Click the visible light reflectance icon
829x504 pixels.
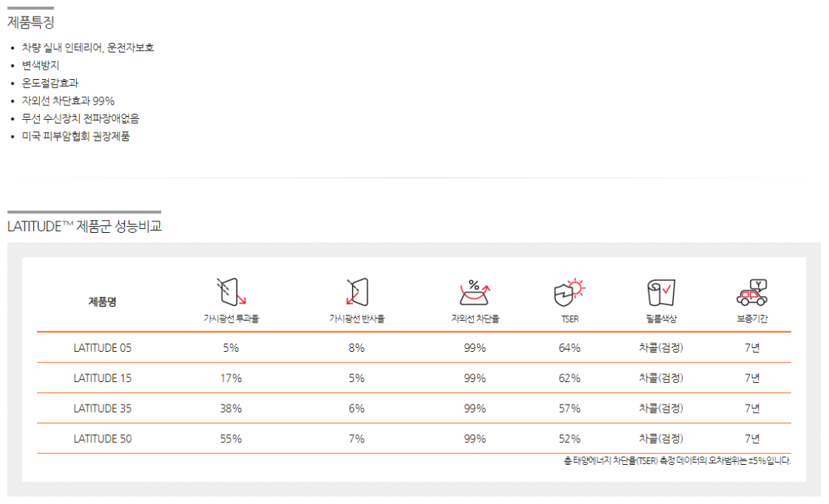[357, 292]
